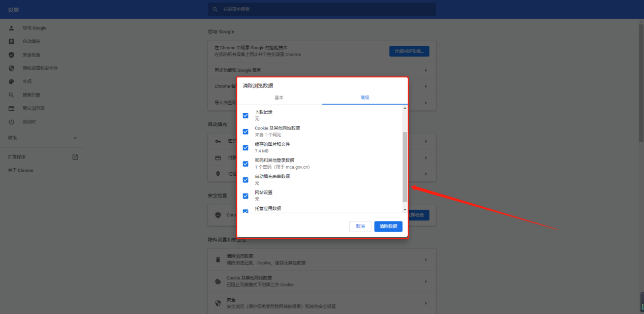The image size is (644, 314).
Task: Expand the 高级 section in the sidebar
Action: [42, 138]
